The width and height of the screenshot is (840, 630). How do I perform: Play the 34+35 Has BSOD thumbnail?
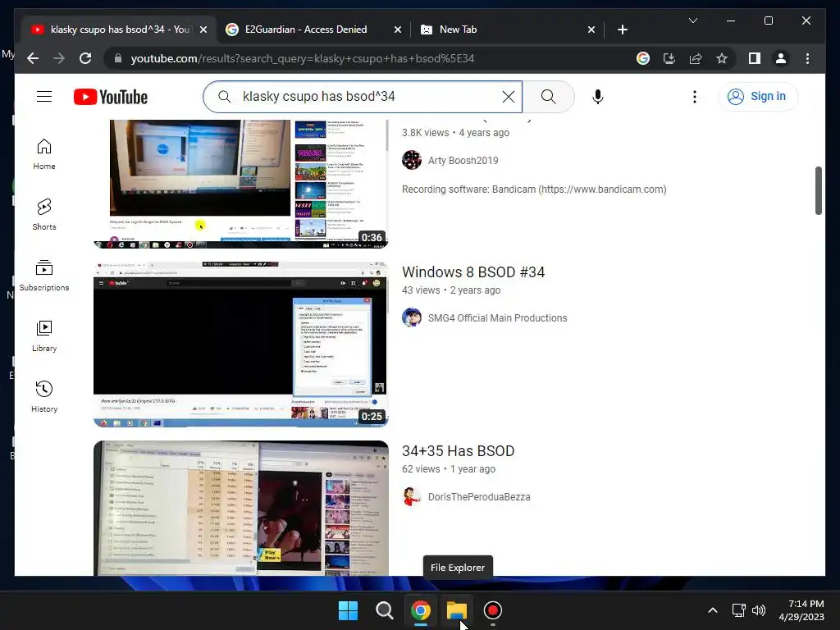(x=240, y=508)
